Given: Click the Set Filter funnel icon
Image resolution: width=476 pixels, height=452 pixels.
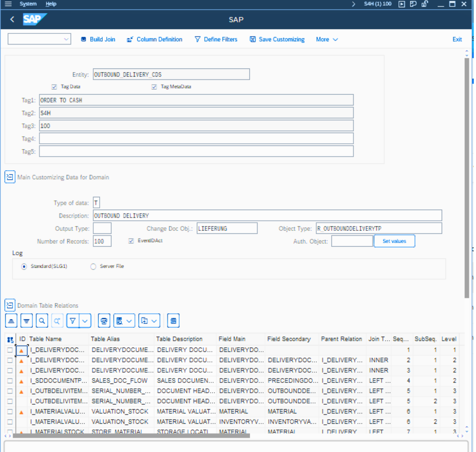Looking at the screenshot, I should (x=73, y=321).
